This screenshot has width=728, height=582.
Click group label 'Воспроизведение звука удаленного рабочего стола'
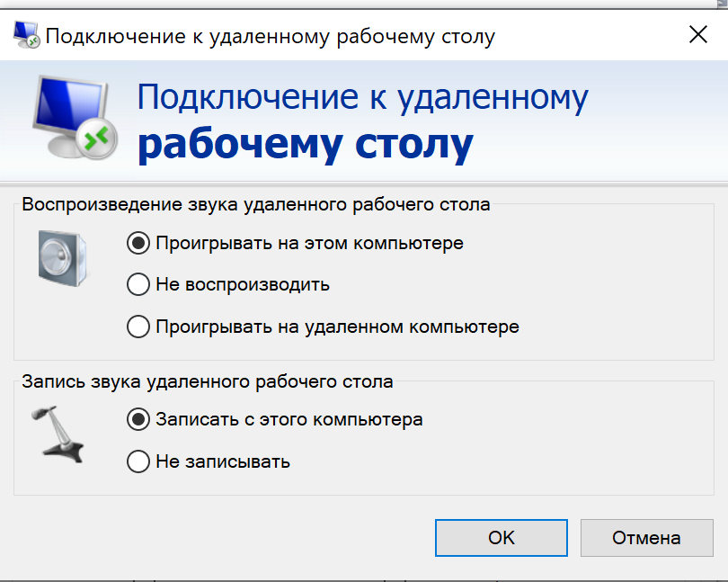(256, 204)
